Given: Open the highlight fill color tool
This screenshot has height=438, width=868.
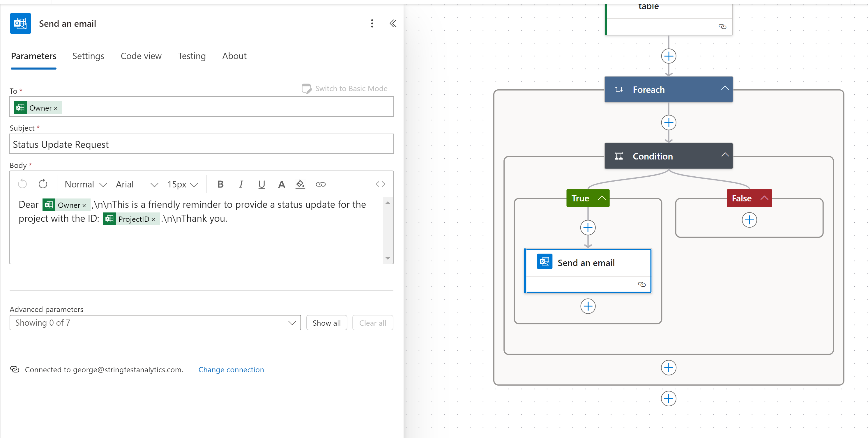Looking at the screenshot, I should coord(300,184).
